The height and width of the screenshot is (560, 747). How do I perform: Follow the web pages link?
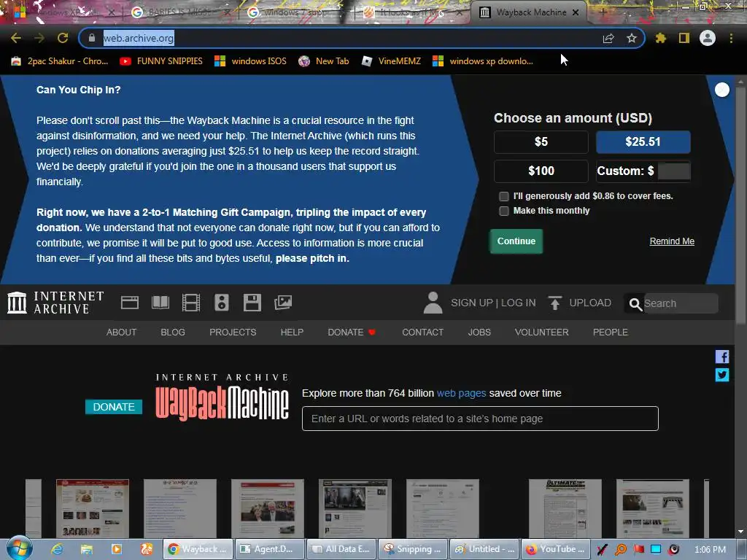[461, 393]
